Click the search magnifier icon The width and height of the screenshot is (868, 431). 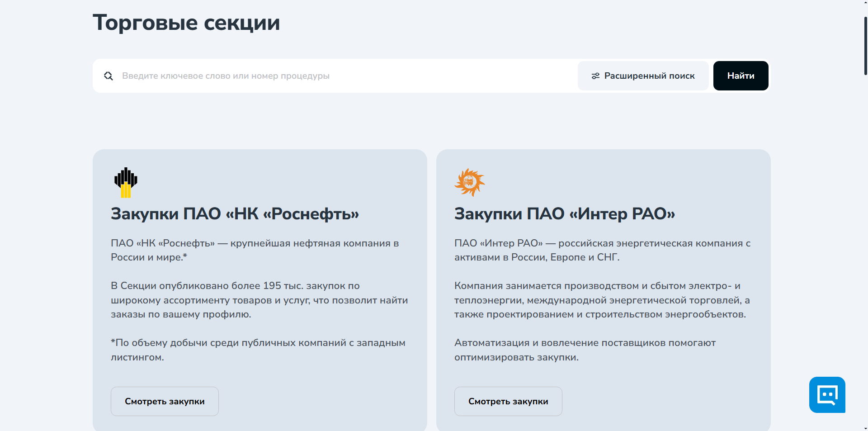click(x=108, y=76)
